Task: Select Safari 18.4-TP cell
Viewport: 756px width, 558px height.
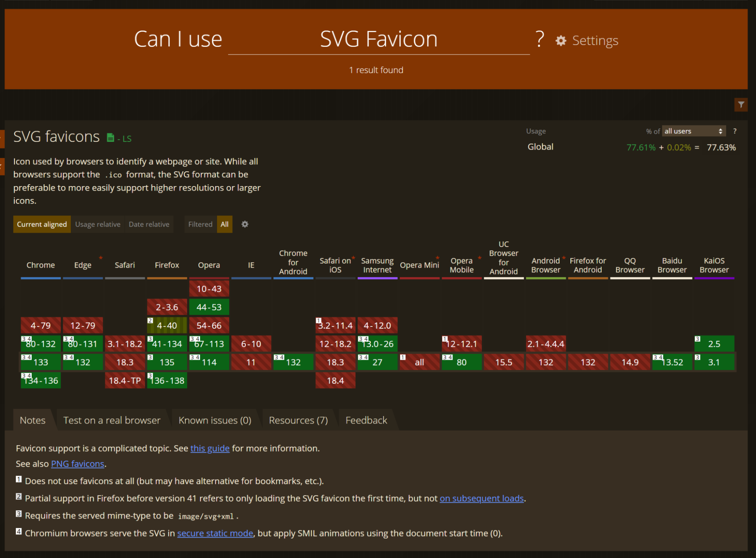Action: 125,381
